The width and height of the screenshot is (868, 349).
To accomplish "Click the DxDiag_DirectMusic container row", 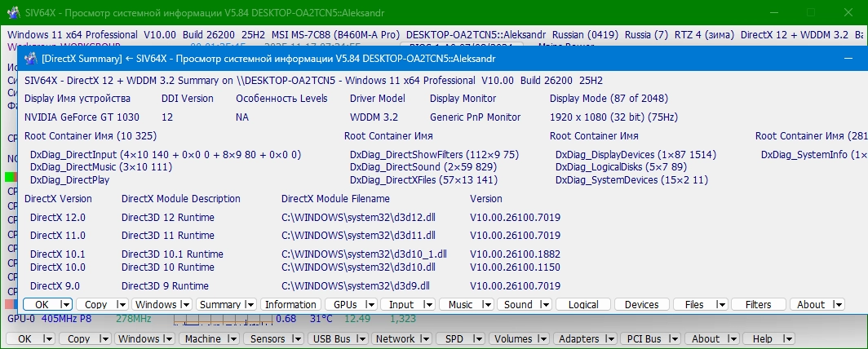I will [101, 167].
